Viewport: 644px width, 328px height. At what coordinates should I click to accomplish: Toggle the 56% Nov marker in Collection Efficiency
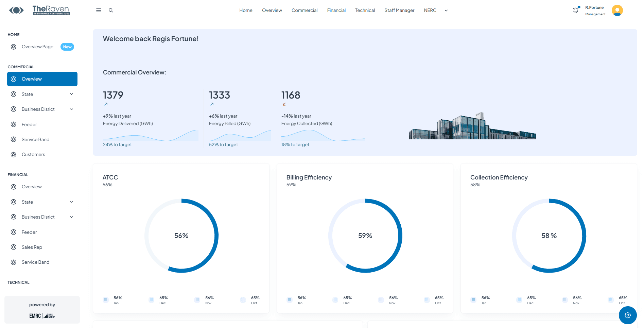565,300
